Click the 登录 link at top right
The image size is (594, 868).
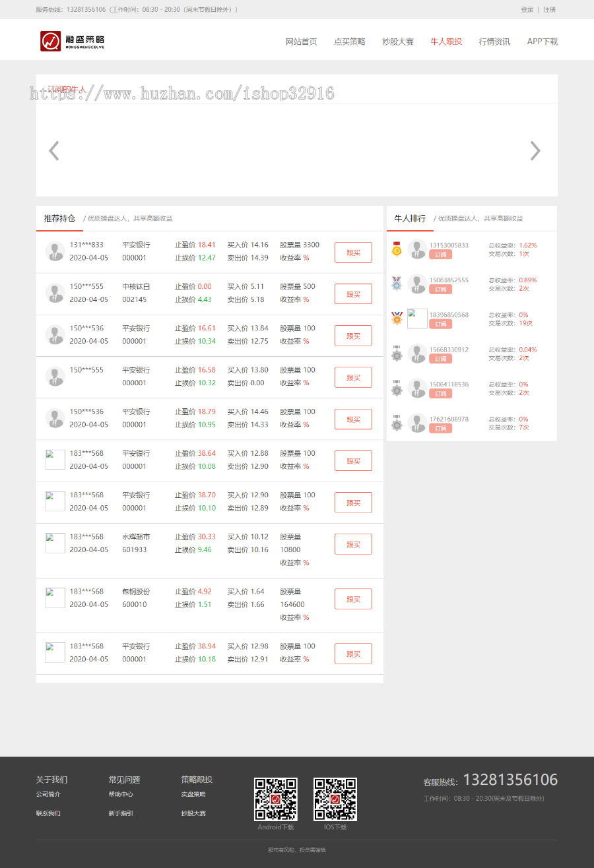[x=526, y=10]
